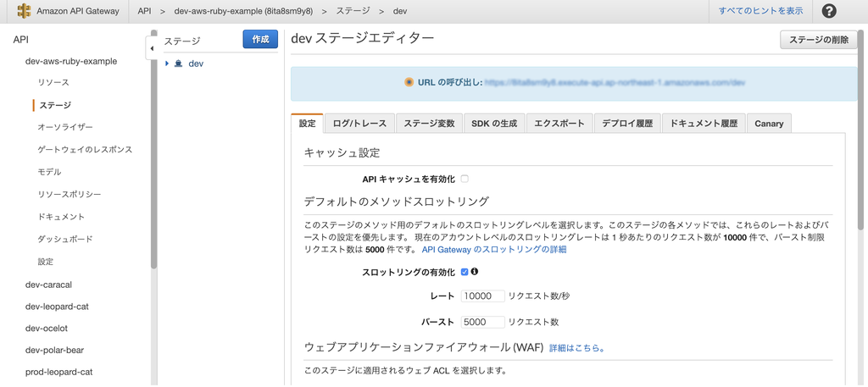Open the ドキュメント履歴 tab
This screenshot has width=868, height=387.
[x=704, y=124]
